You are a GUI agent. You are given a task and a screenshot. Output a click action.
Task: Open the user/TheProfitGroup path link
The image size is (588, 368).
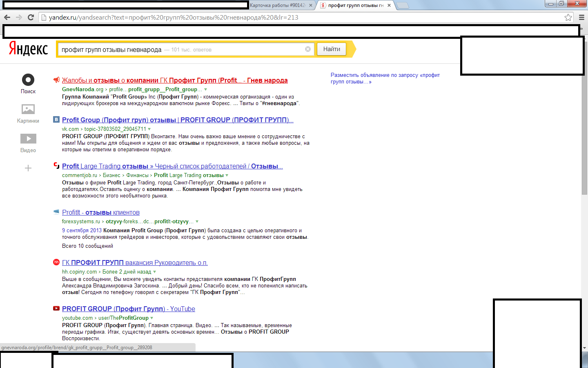[x=123, y=318]
